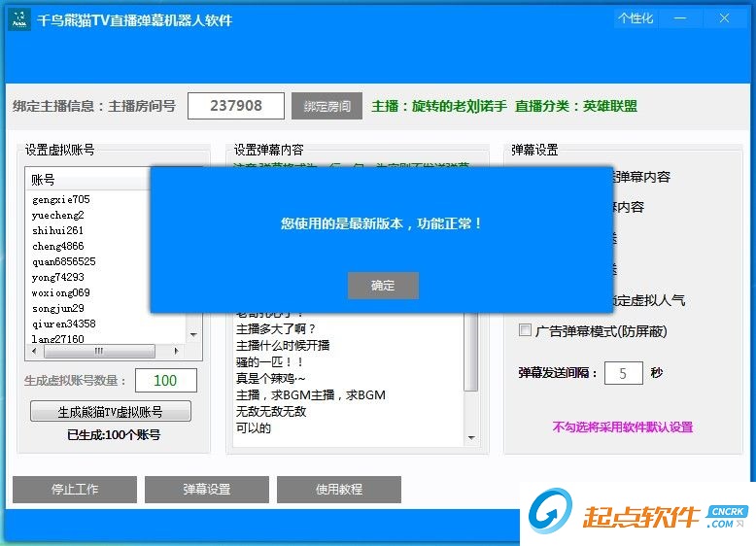Edit the virtual account quantity field 100

point(166,380)
